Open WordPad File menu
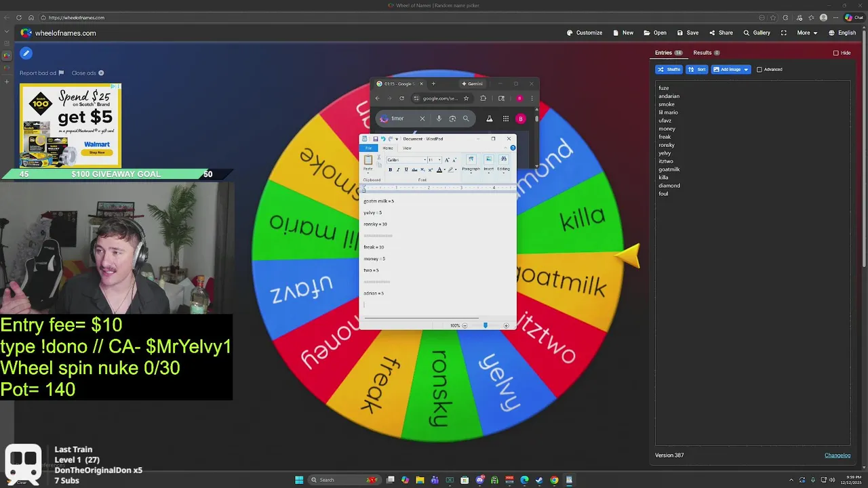868x488 pixels. [369, 148]
